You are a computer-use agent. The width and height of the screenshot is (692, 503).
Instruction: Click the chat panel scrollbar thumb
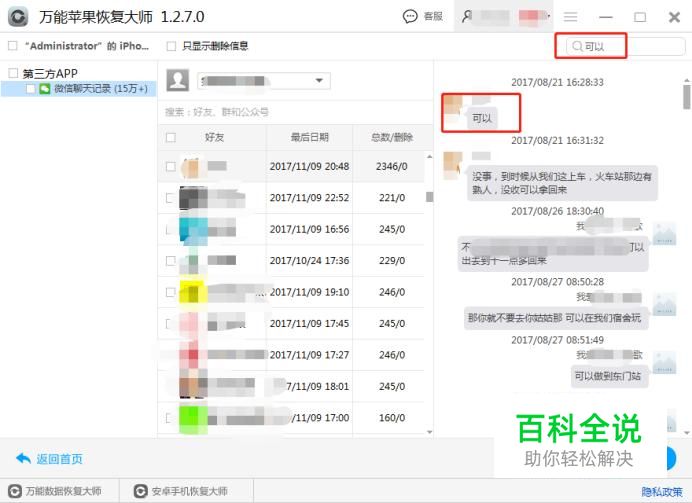pyautogui.click(x=687, y=97)
